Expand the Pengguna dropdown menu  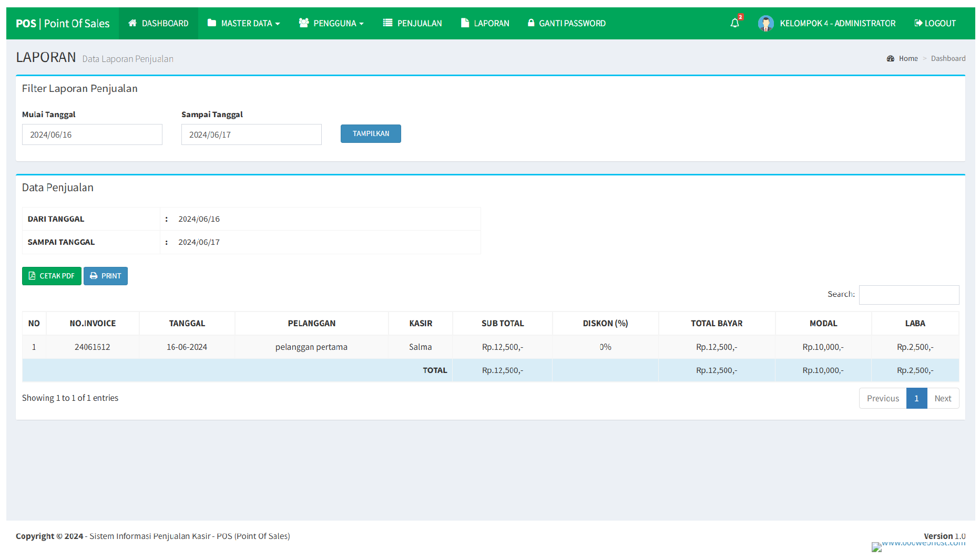click(331, 23)
